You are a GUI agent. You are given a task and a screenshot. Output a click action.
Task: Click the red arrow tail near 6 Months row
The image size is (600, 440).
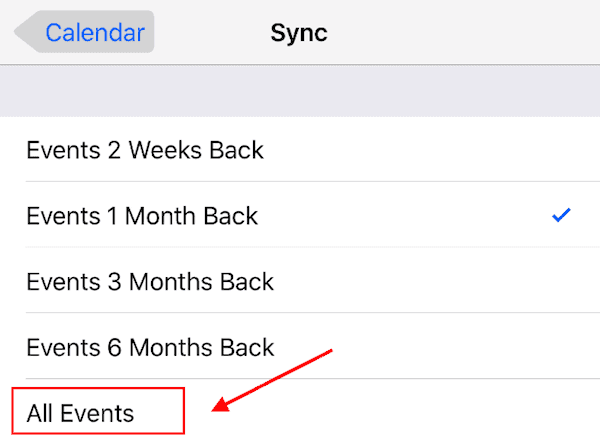tap(325, 353)
